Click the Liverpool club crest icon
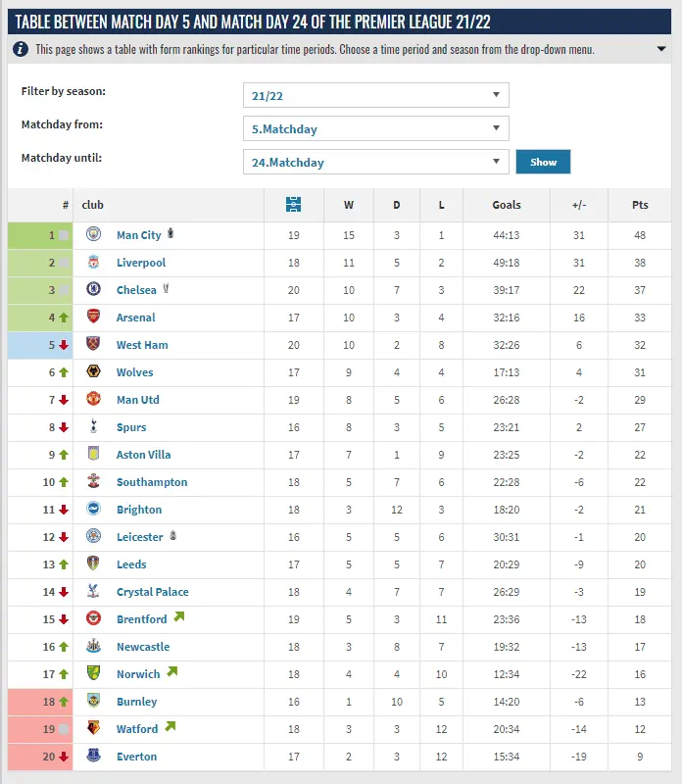The image size is (682, 784). [x=93, y=263]
